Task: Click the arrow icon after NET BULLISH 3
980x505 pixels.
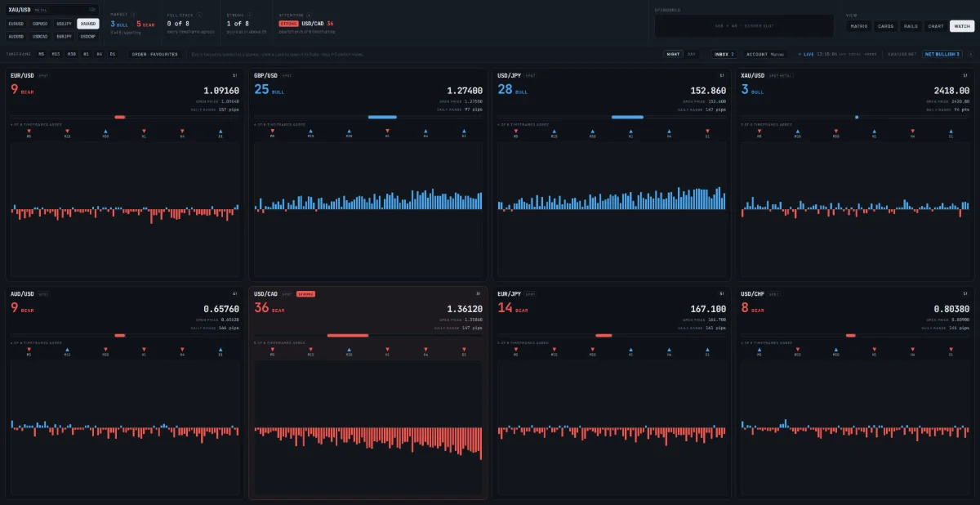Action: pyautogui.click(x=970, y=54)
